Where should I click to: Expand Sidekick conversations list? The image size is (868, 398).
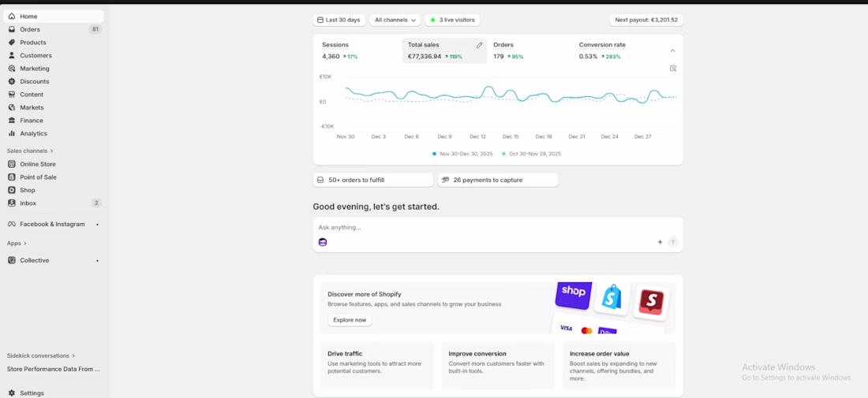41,356
